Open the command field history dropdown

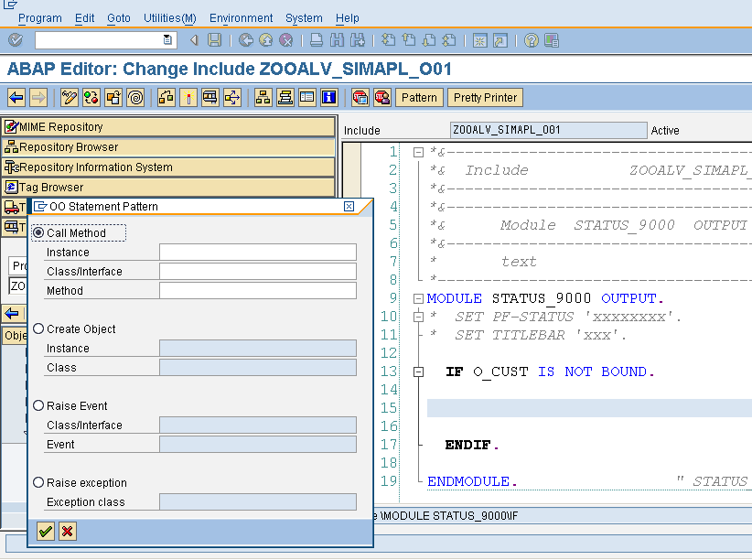(x=167, y=39)
